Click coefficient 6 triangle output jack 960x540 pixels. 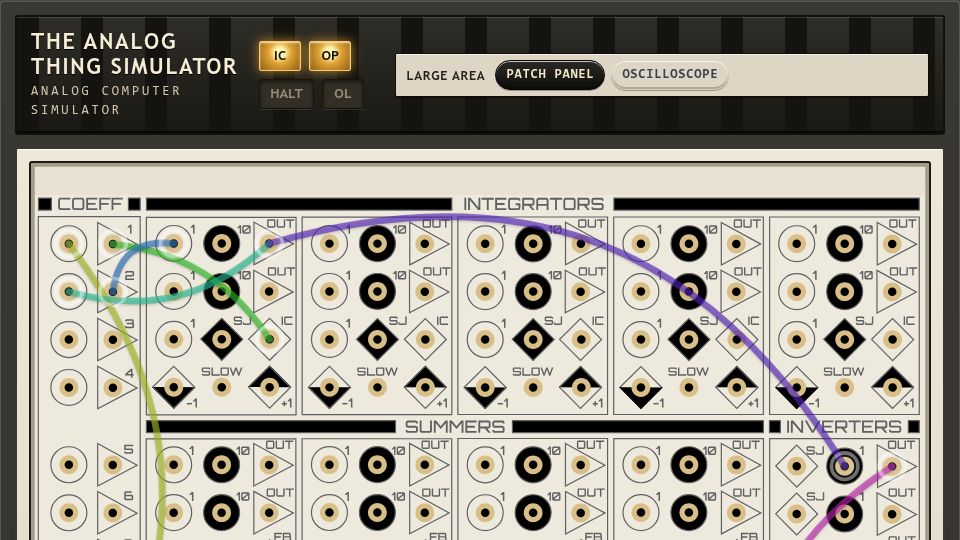coord(113,512)
